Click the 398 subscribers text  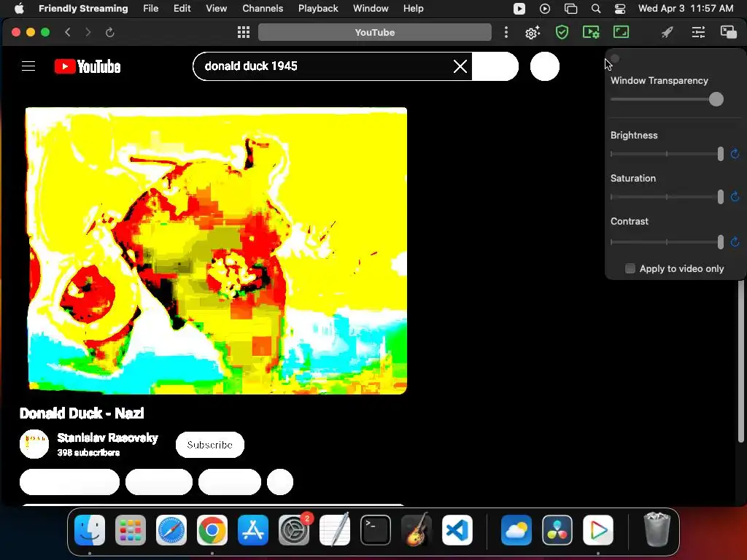(x=88, y=452)
